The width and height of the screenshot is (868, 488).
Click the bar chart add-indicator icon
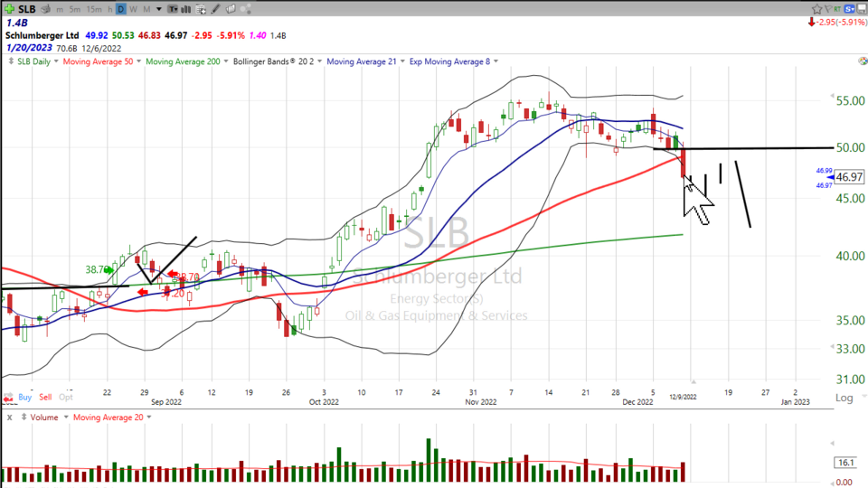(186, 9)
